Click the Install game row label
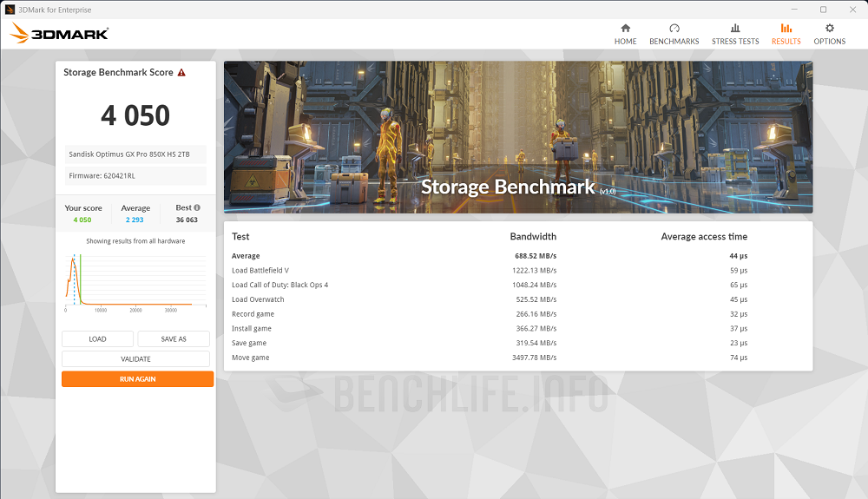This screenshot has height=499, width=868. (x=252, y=329)
